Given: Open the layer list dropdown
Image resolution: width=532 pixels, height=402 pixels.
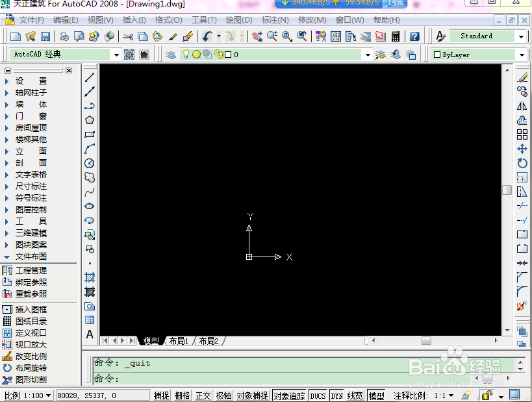Looking at the screenshot, I should point(368,55).
